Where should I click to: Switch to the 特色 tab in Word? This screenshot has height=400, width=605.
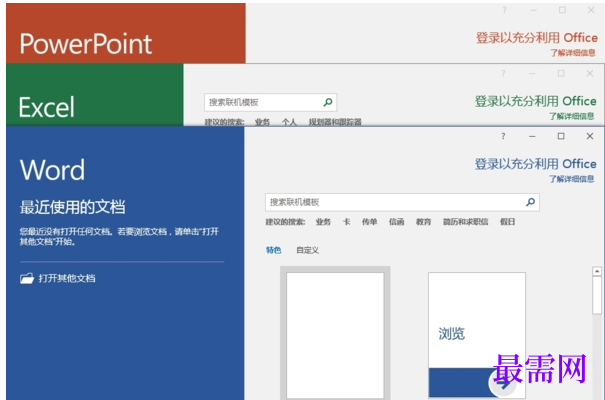coord(274,250)
